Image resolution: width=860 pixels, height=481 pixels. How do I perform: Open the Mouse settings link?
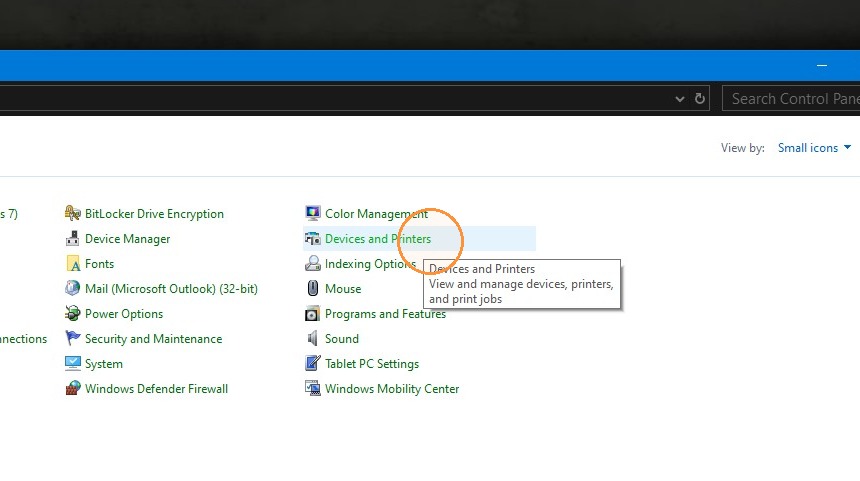(343, 289)
